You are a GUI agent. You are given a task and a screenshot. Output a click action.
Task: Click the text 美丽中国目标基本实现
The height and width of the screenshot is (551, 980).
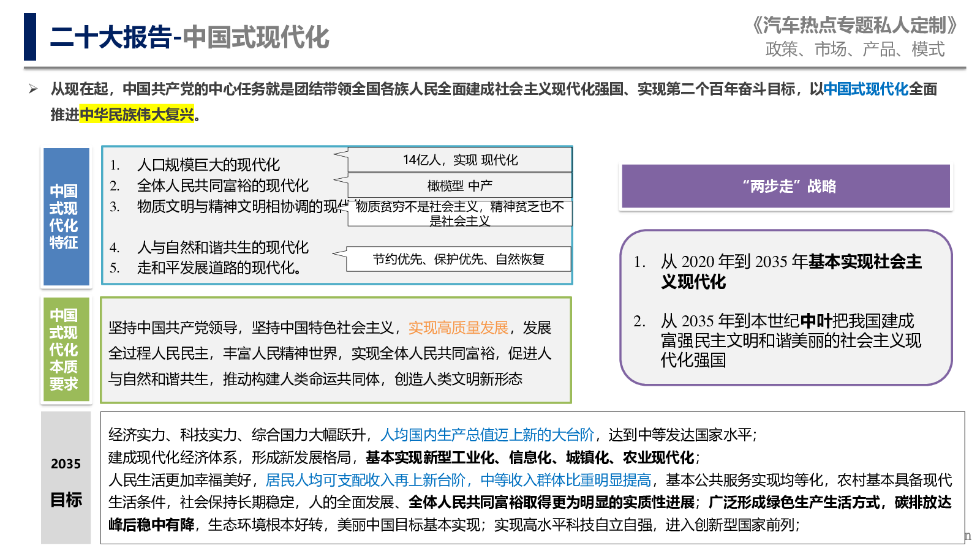pyautogui.click(x=408, y=525)
